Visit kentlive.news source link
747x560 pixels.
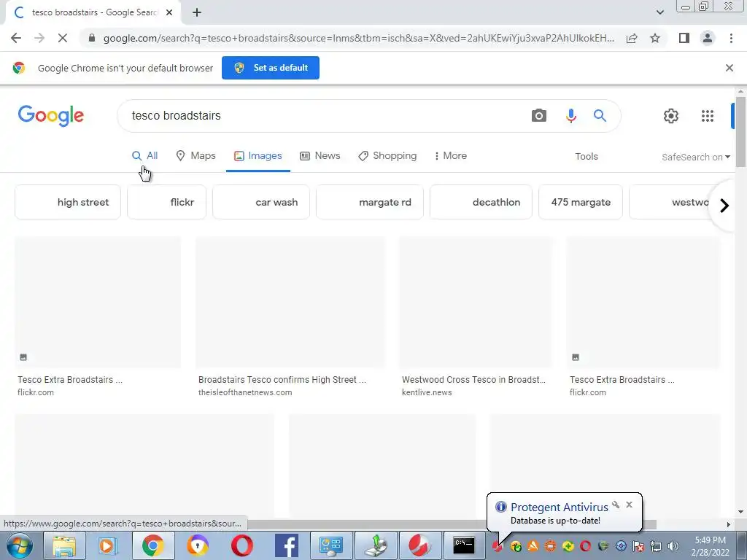pyautogui.click(x=427, y=392)
